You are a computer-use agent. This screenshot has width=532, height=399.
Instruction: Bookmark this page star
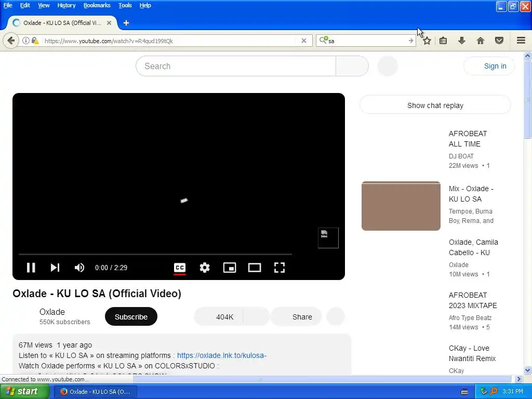427,41
